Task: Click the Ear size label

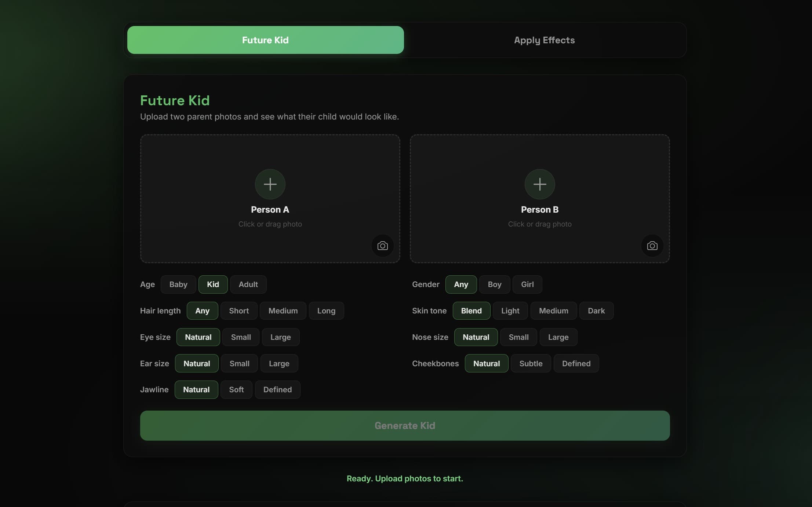Action: pyautogui.click(x=154, y=364)
